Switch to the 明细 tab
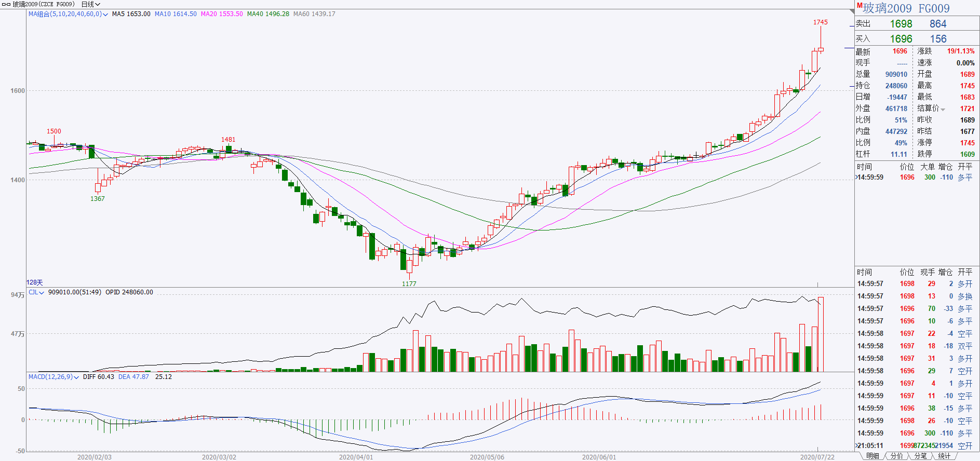The image size is (980, 461). pos(873,456)
